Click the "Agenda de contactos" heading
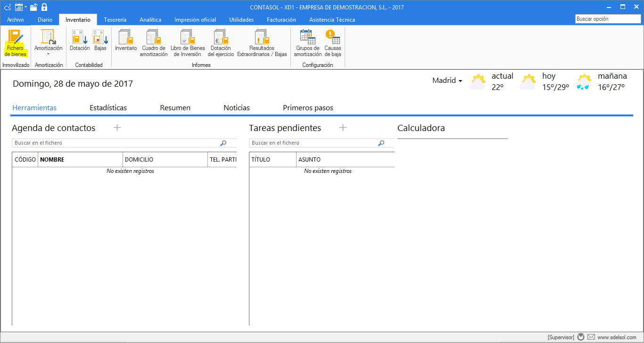The image size is (644, 343). pyautogui.click(x=54, y=128)
